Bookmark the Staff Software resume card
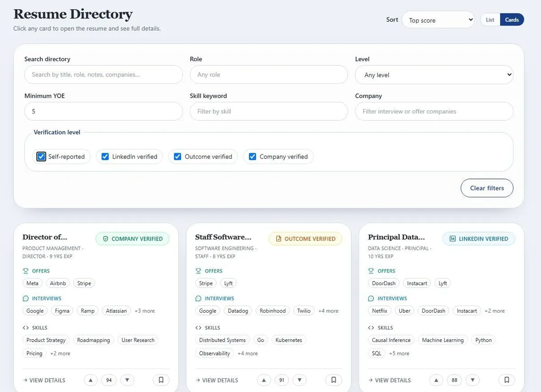Screen dimensions: 541x392 click(334, 380)
